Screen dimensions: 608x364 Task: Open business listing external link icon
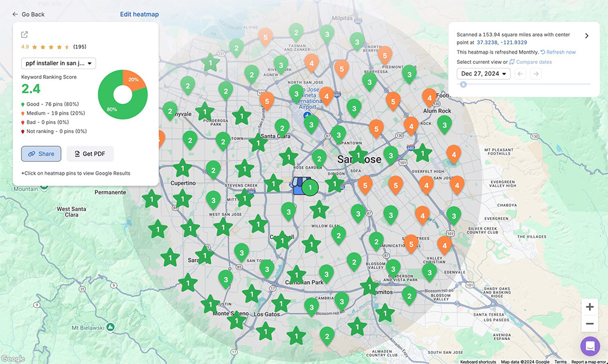tap(24, 35)
